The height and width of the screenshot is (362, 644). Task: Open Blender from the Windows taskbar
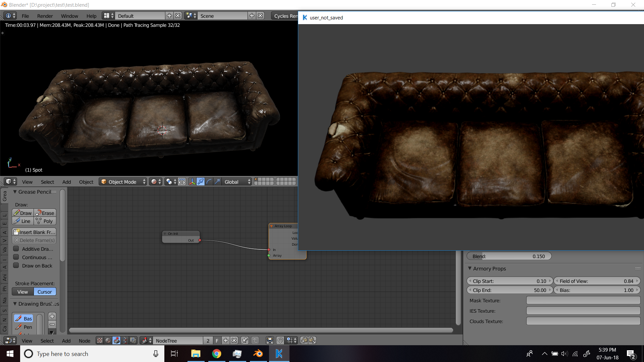[x=258, y=354]
